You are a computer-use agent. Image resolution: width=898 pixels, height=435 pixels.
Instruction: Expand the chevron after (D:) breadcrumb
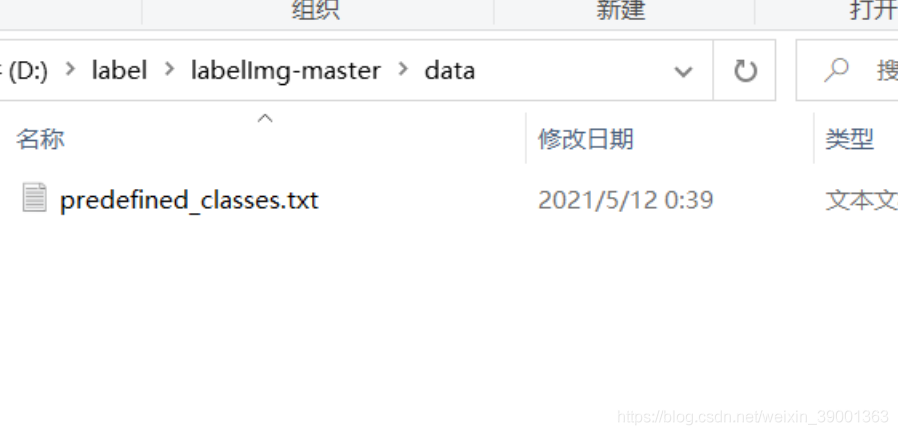[70, 70]
